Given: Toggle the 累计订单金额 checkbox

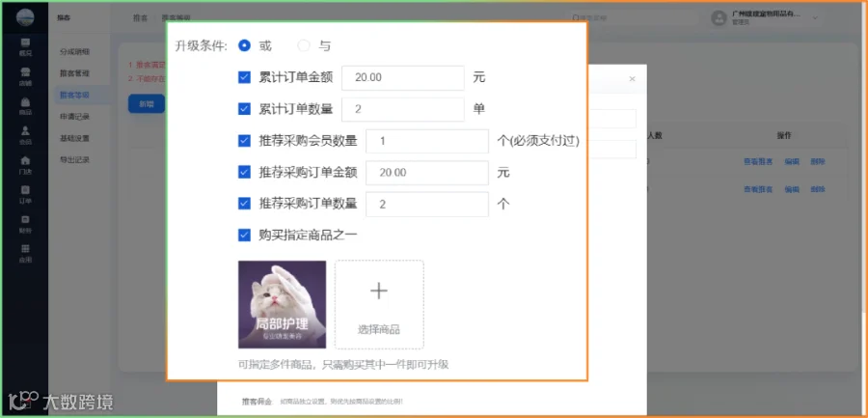Looking at the screenshot, I should tap(245, 77).
